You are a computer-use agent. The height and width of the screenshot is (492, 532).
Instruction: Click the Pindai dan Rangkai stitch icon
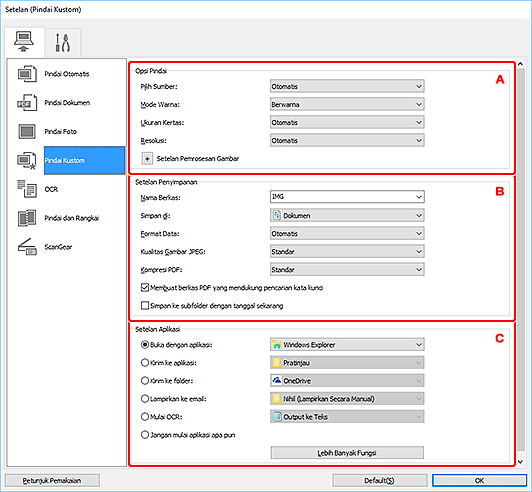click(27, 218)
